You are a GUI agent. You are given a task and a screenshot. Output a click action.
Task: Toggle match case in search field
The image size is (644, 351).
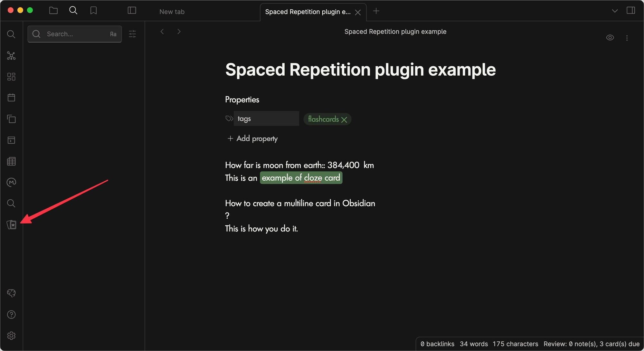pos(113,34)
